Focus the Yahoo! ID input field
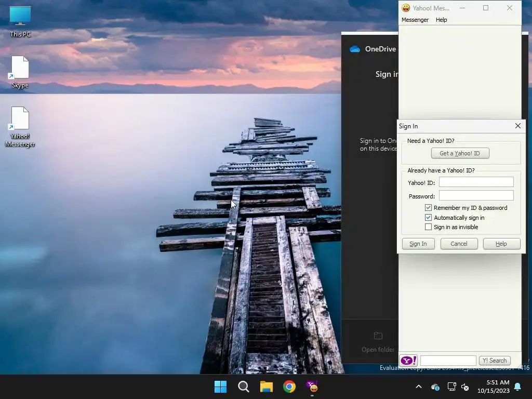Screen dimensions: 532x399 pos(476,182)
